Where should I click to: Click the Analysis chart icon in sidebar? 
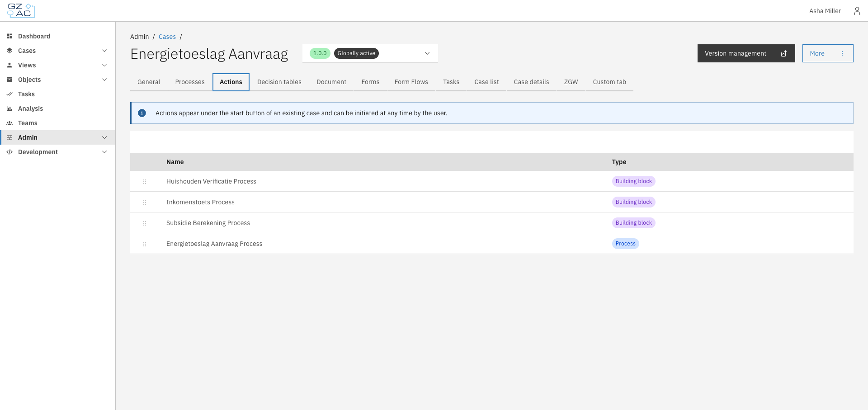coord(9,108)
